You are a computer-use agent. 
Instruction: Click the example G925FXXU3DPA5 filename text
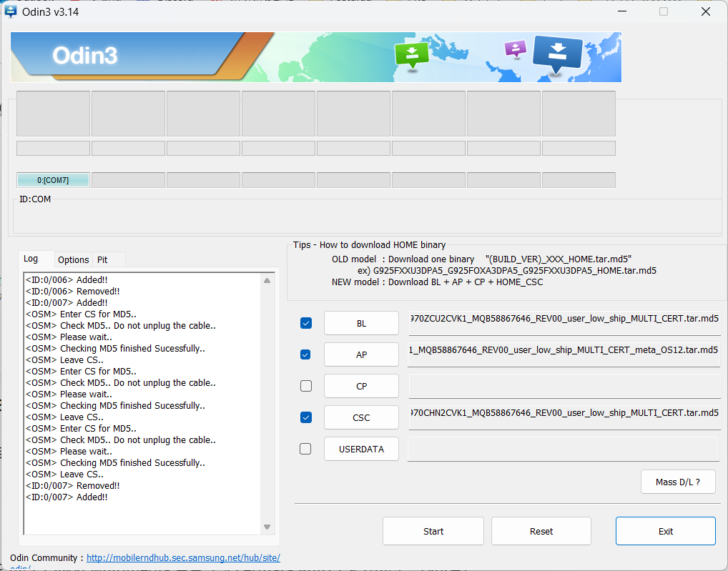(x=515, y=270)
